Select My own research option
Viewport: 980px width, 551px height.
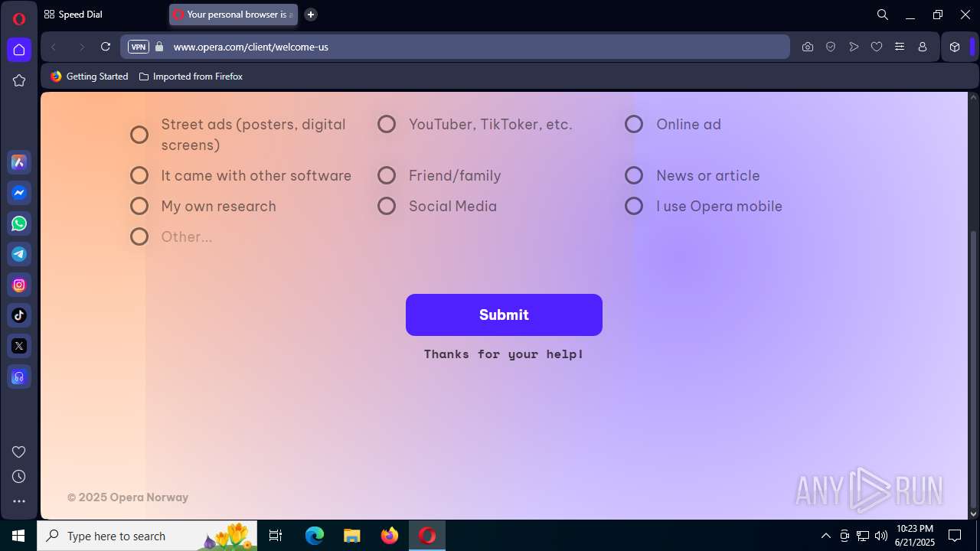(x=139, y=206)
